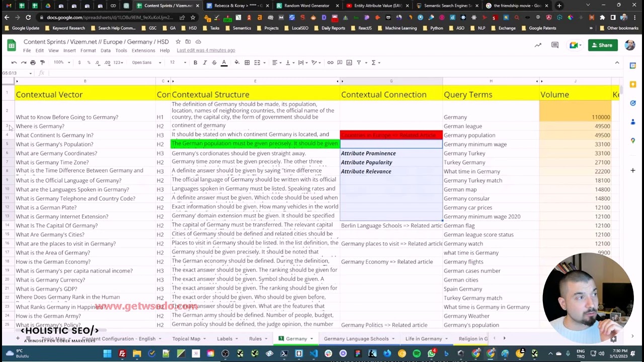Open the fill color picker
The height and width of the screenshot is (362, 644).
[x=236, y=62]
